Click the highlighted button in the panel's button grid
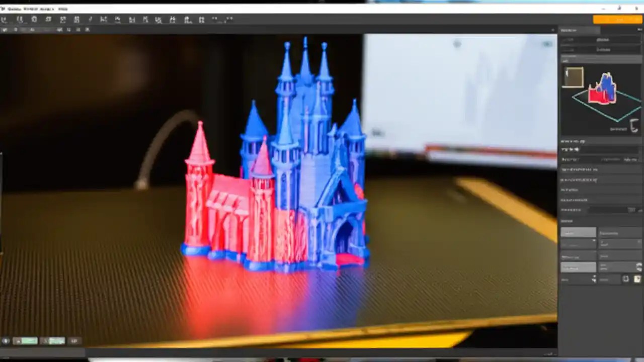Viewport: 644px width, 362px height. coord(578,233)
